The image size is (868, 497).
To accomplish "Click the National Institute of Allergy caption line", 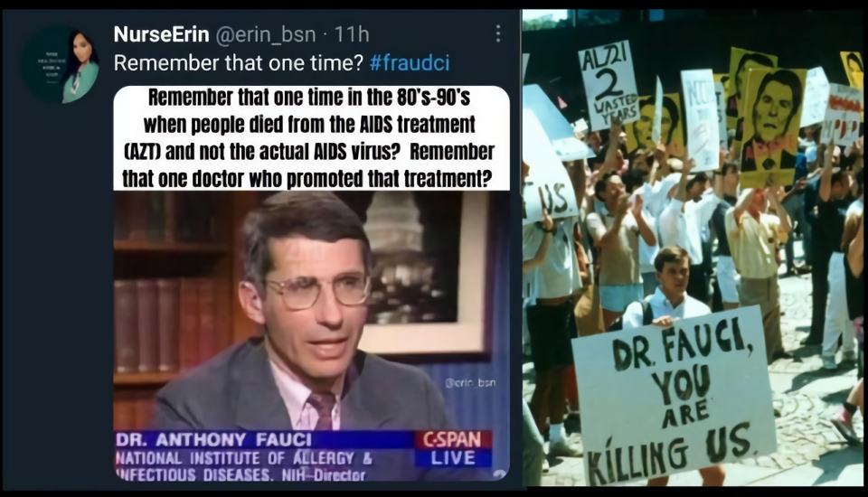I will click(x=244, y=458).
